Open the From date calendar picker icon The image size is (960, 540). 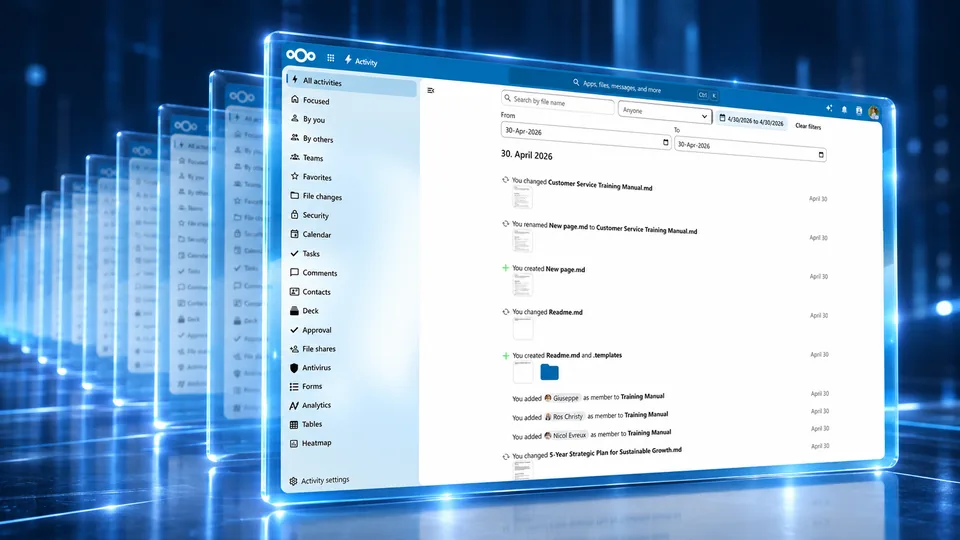(x=666, y=142)
